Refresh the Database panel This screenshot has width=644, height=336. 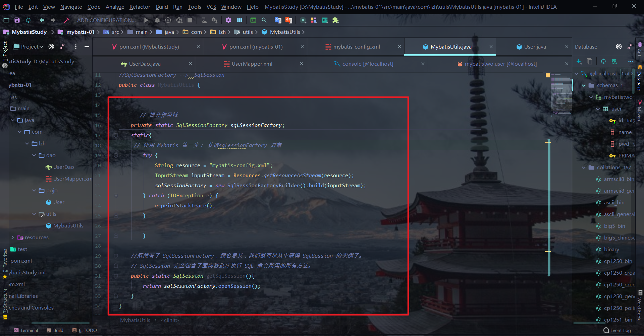point(603,61)
